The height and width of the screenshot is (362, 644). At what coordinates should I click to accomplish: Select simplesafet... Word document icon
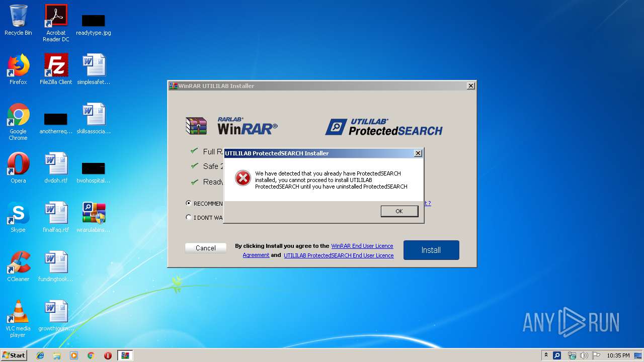coord(94,69)
